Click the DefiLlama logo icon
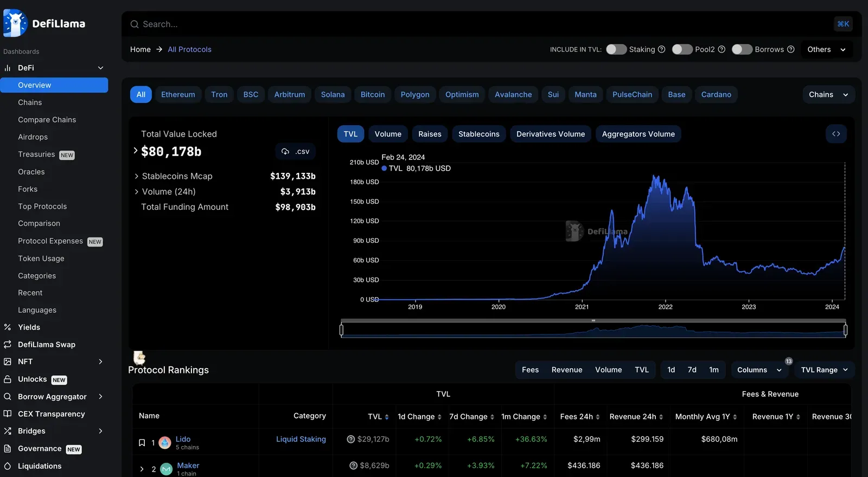The image size is (868, 477). click(15, 23)
